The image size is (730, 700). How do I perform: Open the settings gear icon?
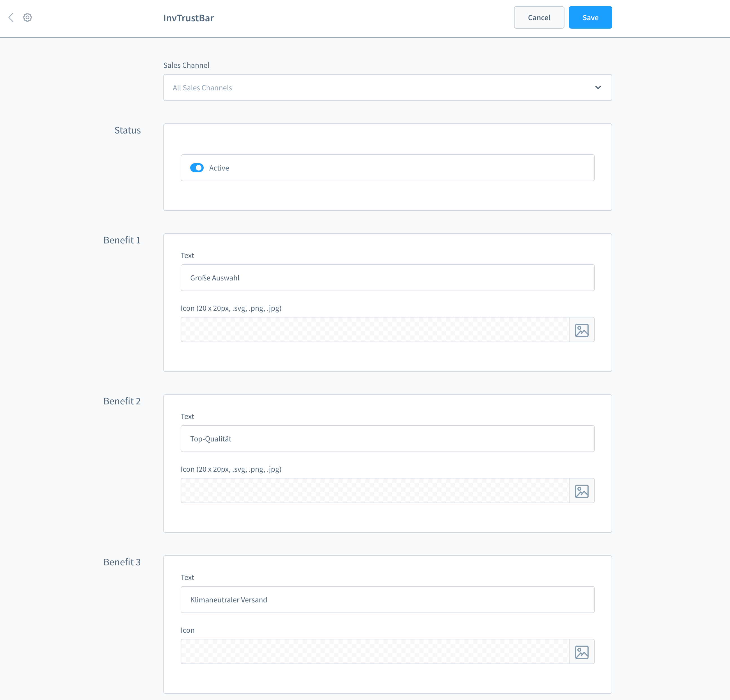(27, 17)
